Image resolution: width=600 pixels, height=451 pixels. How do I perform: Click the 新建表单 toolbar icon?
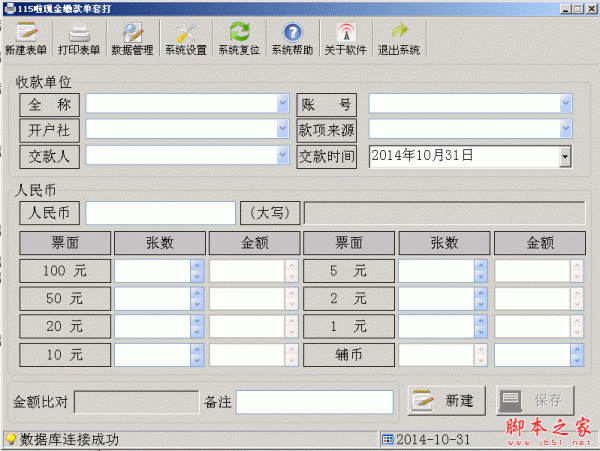pyautogui.click(x=26, y=32)
